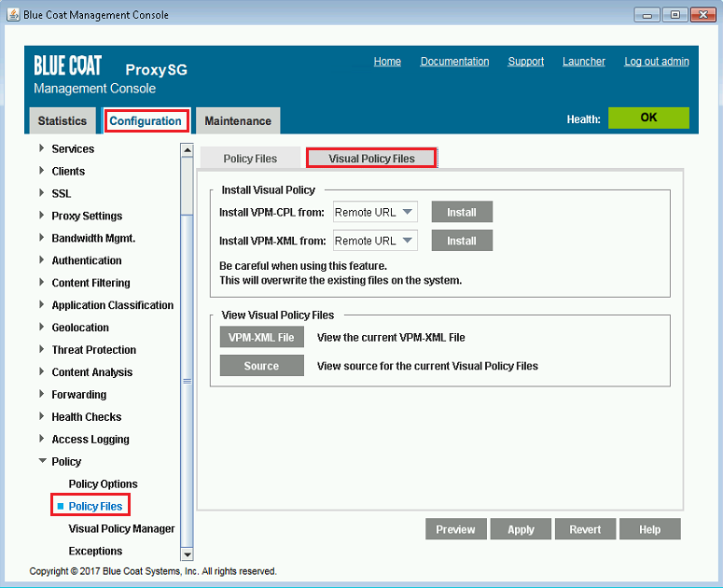Click Install button for VPM-CPL

point(462,212)
